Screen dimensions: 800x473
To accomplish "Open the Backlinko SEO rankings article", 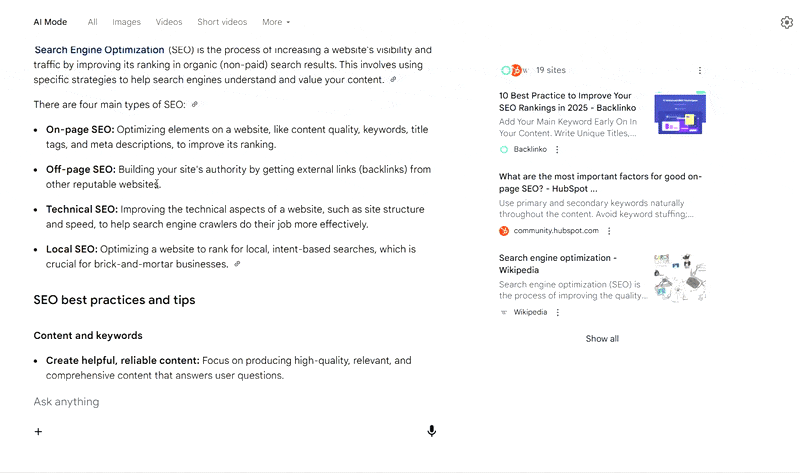I will click(565, 102).
